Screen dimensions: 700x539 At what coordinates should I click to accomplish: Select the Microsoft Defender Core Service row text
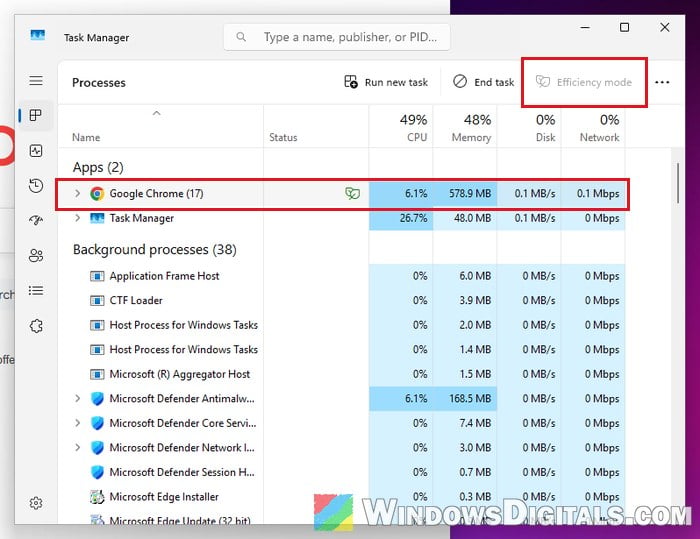(x=183, y=423)
